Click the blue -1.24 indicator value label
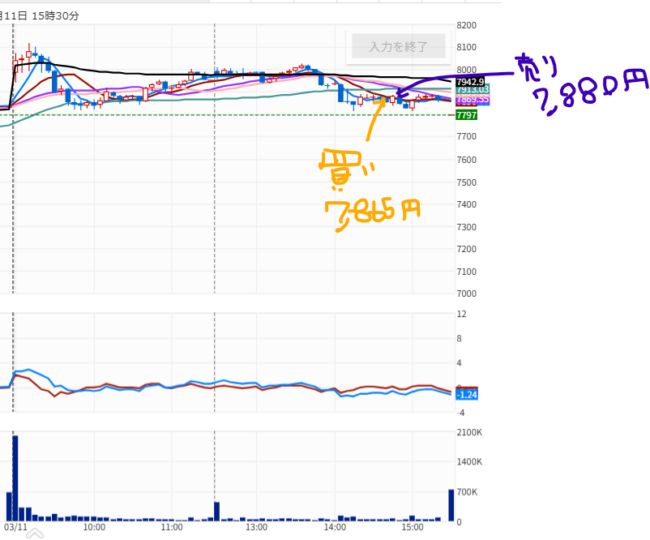The image size is (650, 540). coord(465,395)
